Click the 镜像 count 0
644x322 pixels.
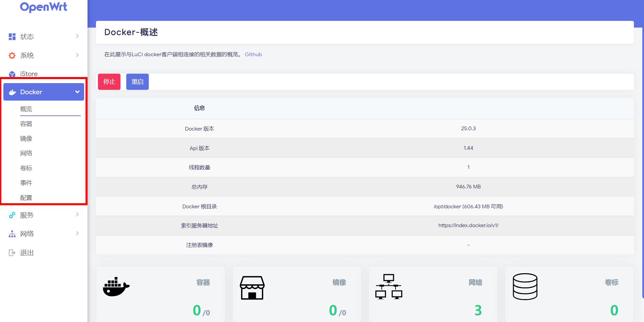[333, 310]
